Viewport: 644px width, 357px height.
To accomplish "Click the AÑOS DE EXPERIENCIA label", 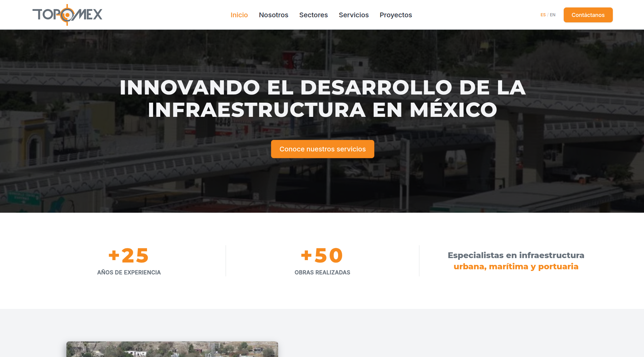I will (x=129, y=272).
